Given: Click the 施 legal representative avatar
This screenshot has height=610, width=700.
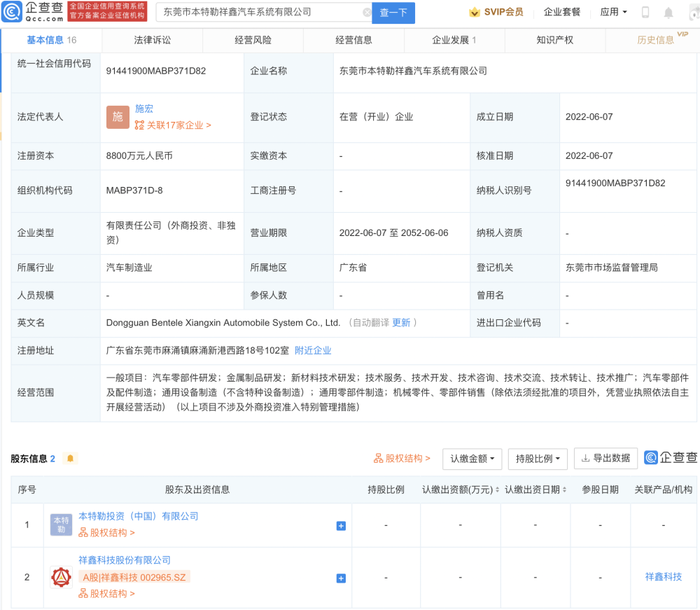Looking at the screenshot, I should pos(118,117).
